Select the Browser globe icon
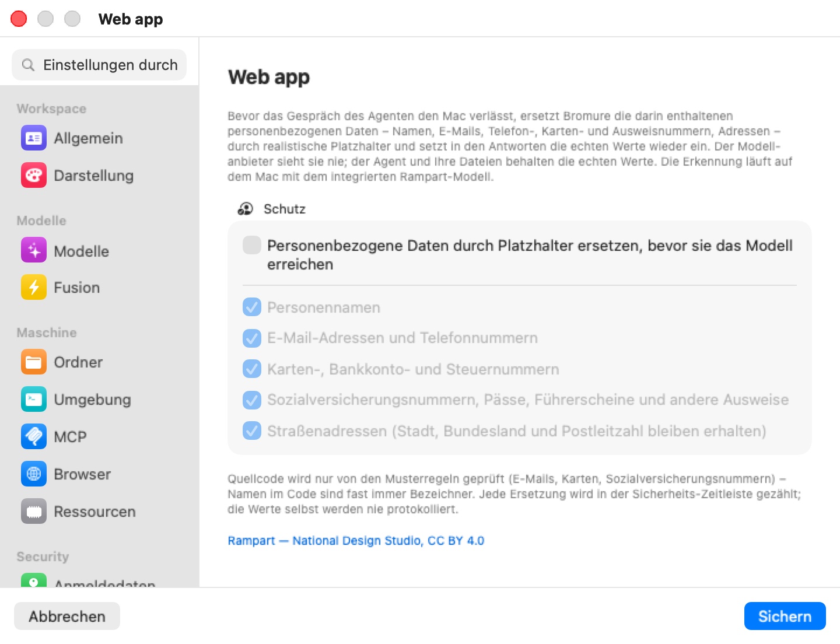Image resolution: width=840 pixels, height=644 pixels. (34, 474)
